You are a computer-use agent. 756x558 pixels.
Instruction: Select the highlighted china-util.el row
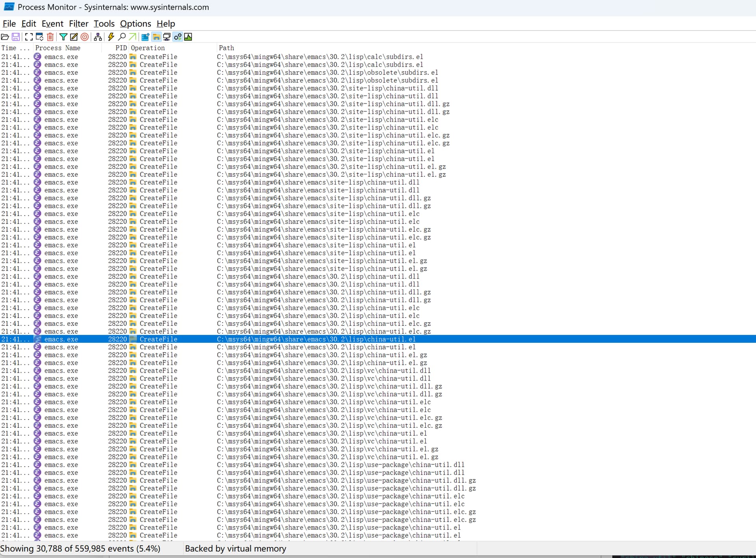(x=316, y=339)
